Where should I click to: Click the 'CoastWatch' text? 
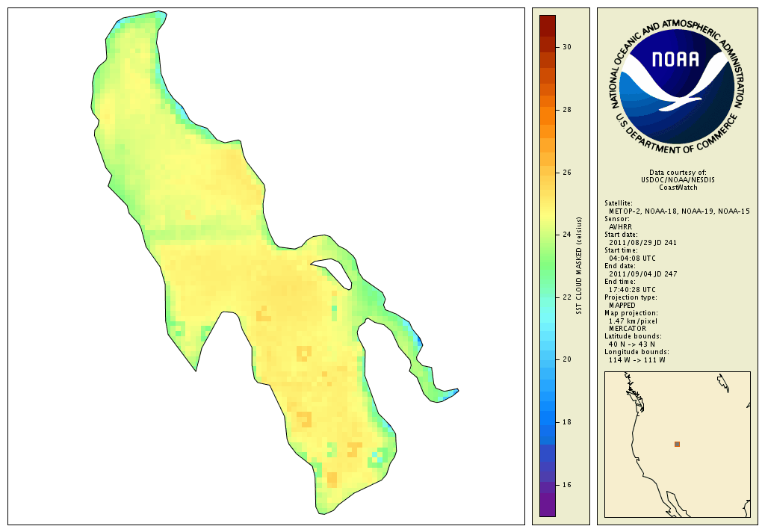pyautogui.click(x=678, y=188)
